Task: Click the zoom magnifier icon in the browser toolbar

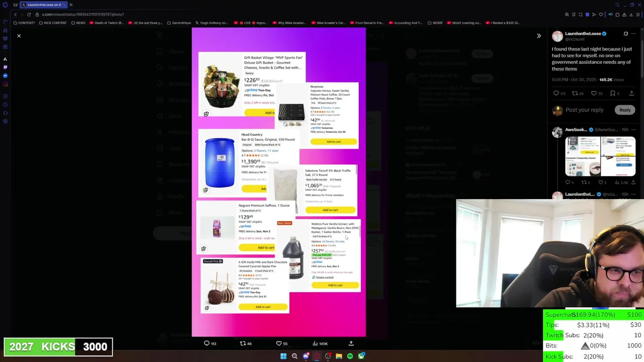Action: coord(567,15)
